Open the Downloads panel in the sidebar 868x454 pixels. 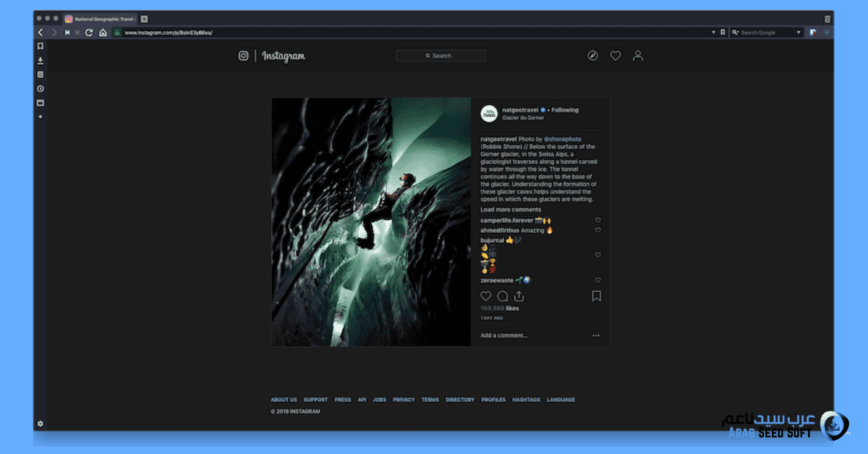pos(41,60)
